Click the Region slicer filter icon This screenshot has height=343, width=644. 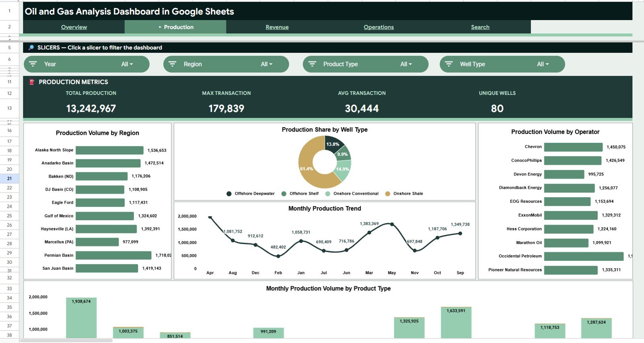coord(172,64)
